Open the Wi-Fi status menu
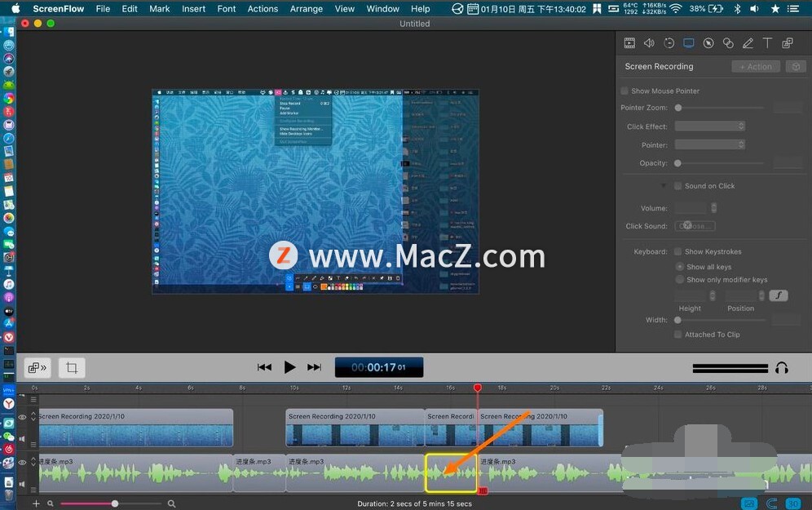This screenshot has height=510, width=812. (675, 8)
